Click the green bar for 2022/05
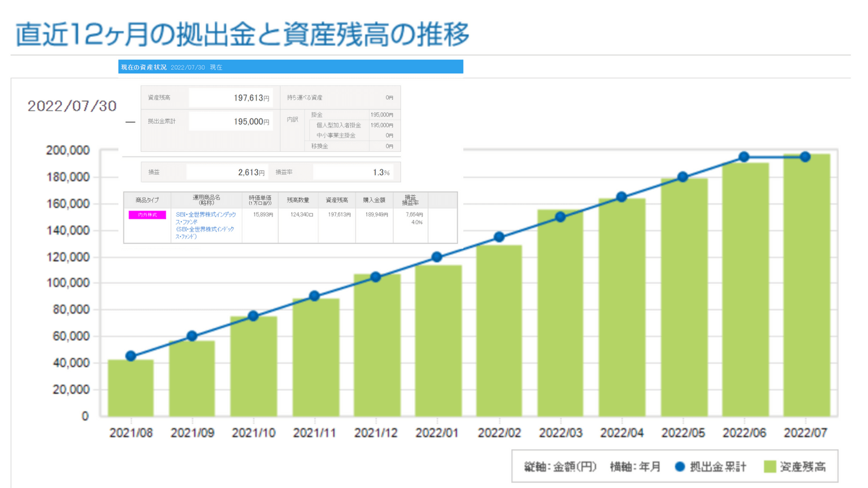 (684, 297)
